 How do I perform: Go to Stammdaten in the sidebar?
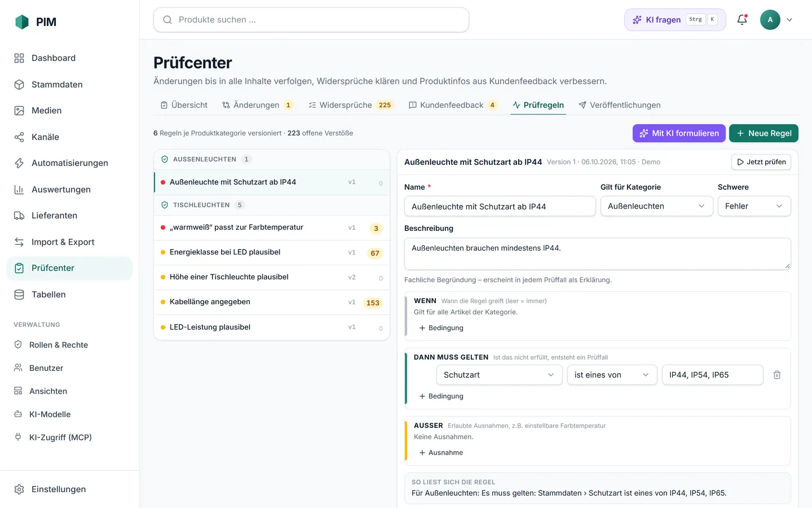coord(70,85)
